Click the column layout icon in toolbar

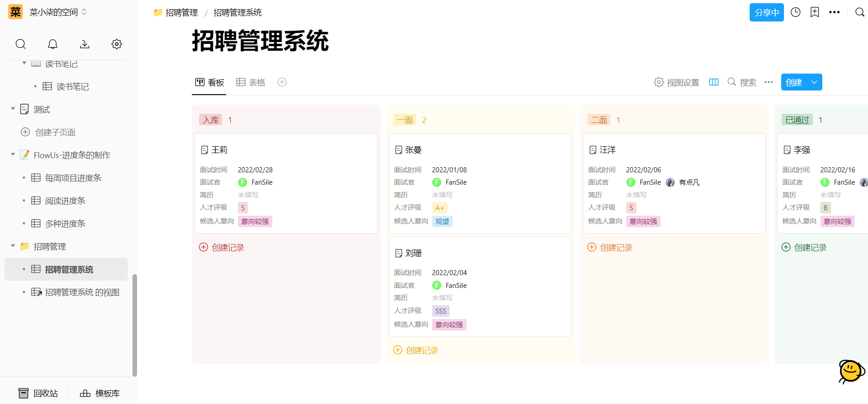coord(714,82)
